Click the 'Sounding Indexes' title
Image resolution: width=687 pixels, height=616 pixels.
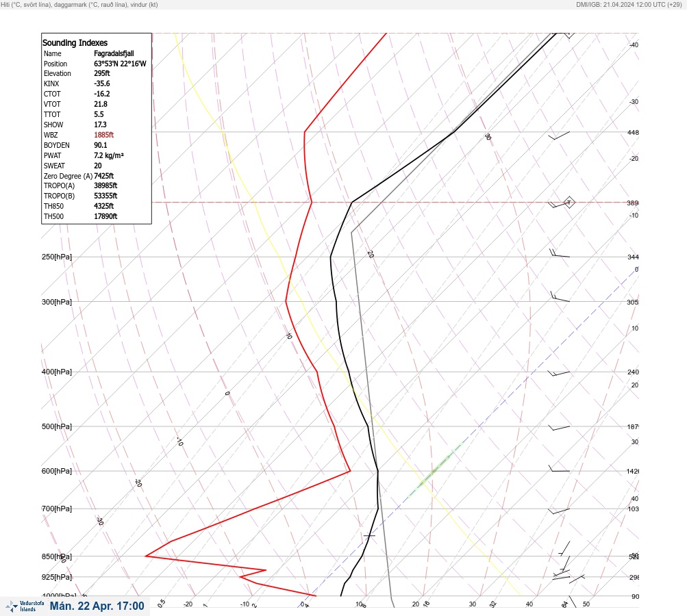pos(75,42)
